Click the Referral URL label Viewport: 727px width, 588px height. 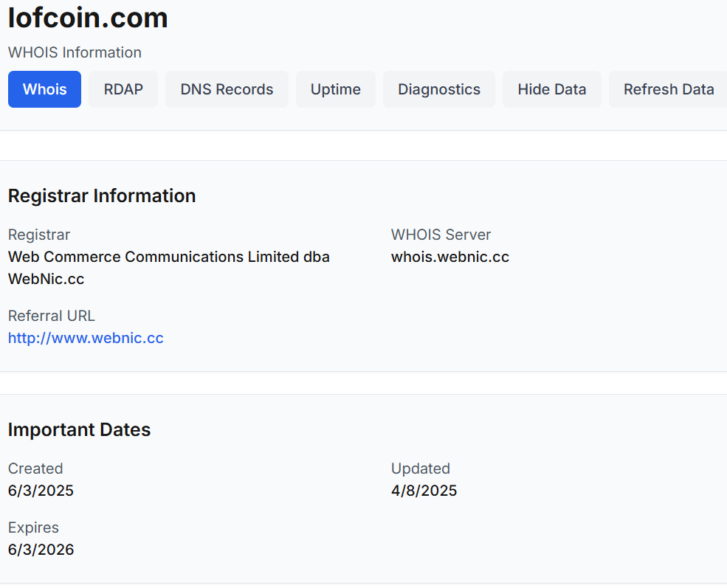[x=52, y=316]
